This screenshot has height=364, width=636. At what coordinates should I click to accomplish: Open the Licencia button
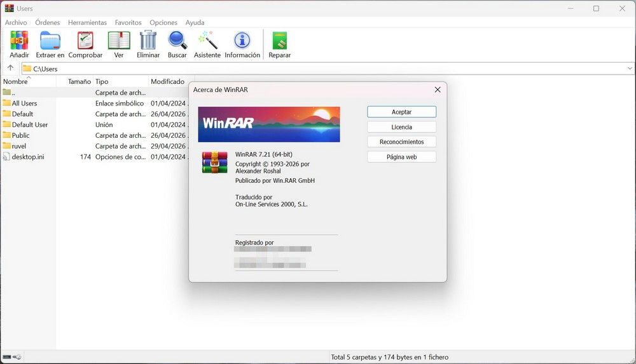pos(401,127)
